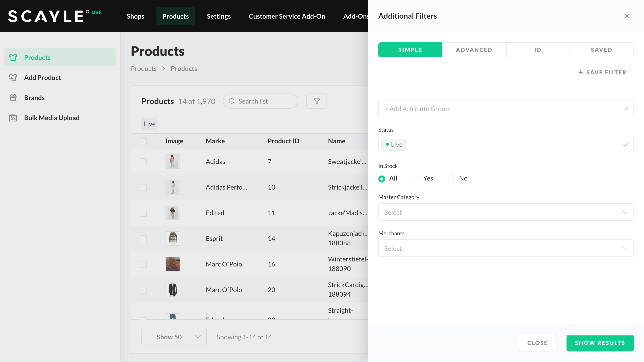
Task: Tick the checkbox for the Adidas row
Action: pos(143,162)
